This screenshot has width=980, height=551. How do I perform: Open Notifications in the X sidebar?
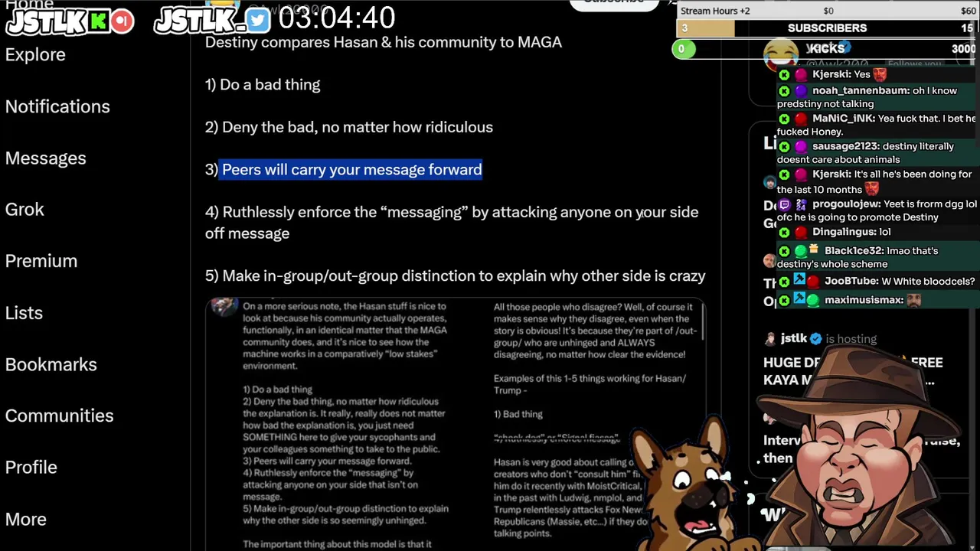coord(57,106)
